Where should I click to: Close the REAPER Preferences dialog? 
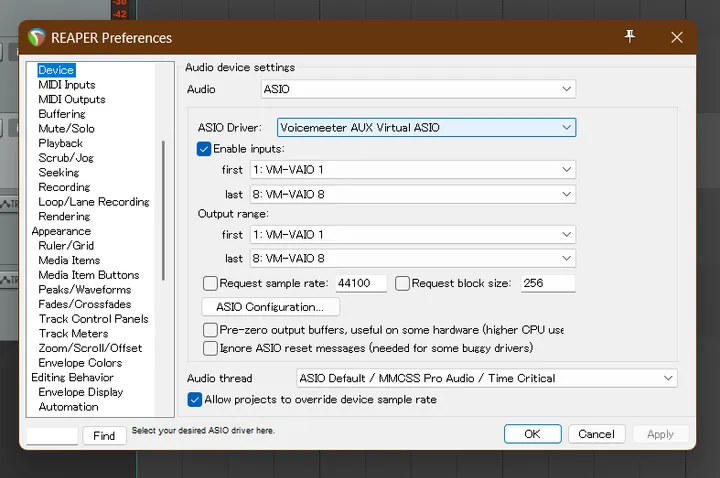pos(677,37)
